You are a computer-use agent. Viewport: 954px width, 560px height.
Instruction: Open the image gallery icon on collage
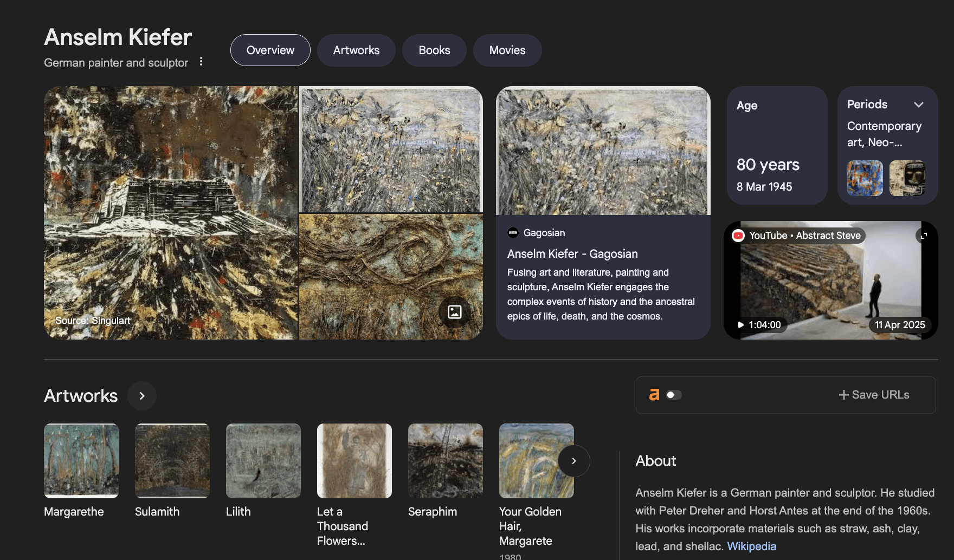[455, 312]
